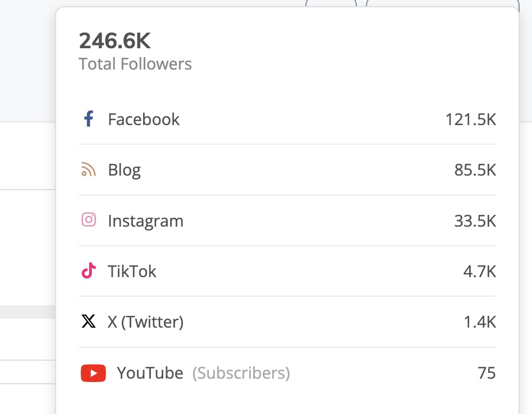
Task: Click the Blog RSS feed icon
Action: [88, 169]
